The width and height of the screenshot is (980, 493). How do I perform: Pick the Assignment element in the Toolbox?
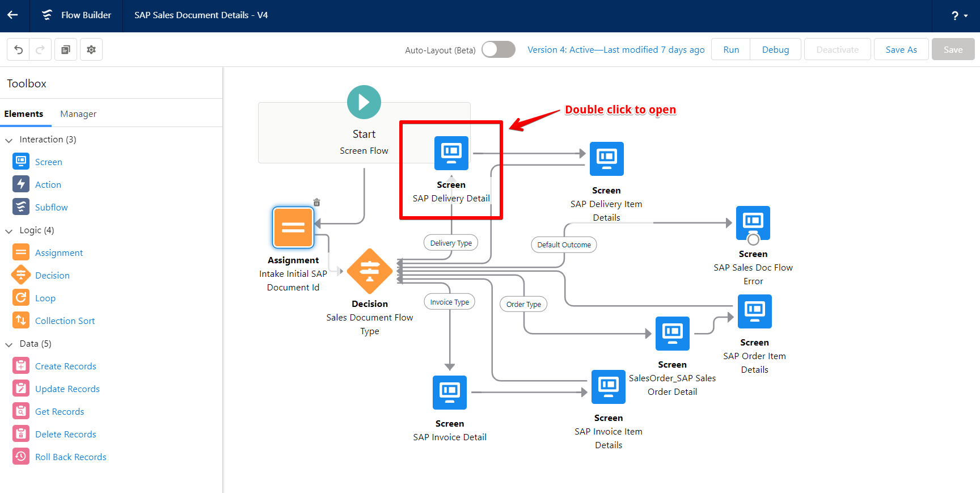pos(48,252)
